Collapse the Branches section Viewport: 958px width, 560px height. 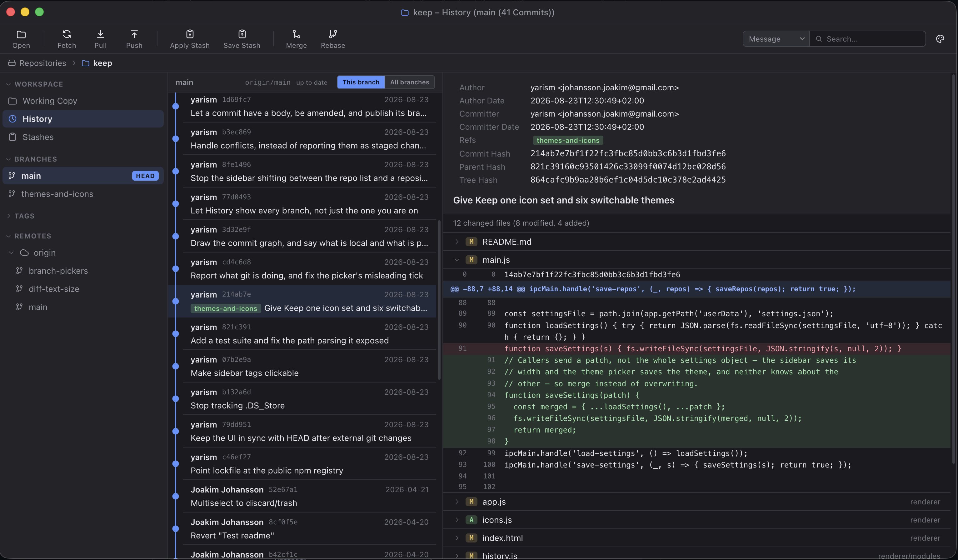click(x=8, y=159)
